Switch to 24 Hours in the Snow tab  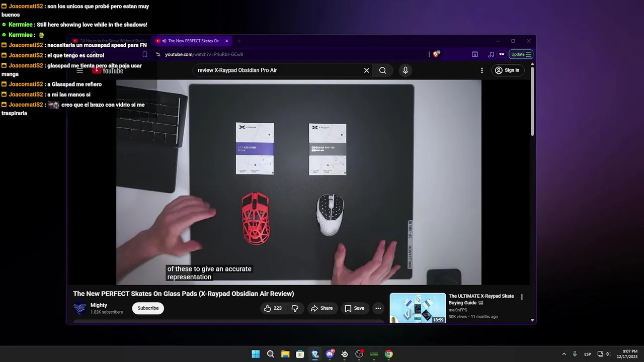pos(108,41)
